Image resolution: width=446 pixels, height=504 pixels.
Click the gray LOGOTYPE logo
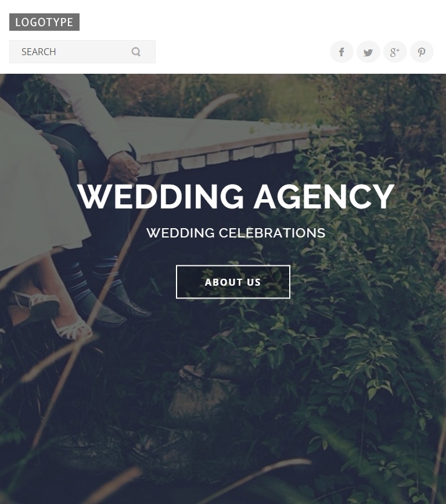[x=44, y=22]
